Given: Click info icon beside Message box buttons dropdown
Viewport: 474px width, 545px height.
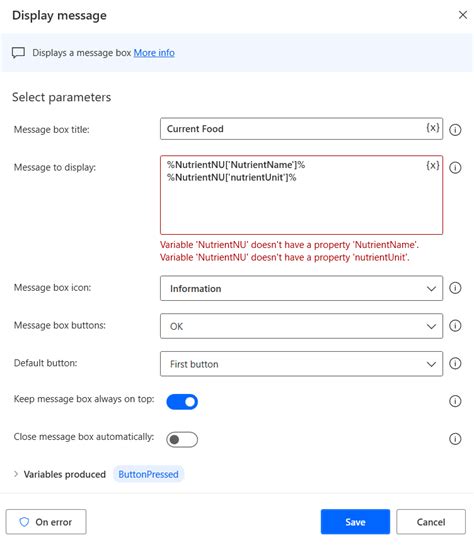Looking at the screenshot, I should [x=455, y=326].
